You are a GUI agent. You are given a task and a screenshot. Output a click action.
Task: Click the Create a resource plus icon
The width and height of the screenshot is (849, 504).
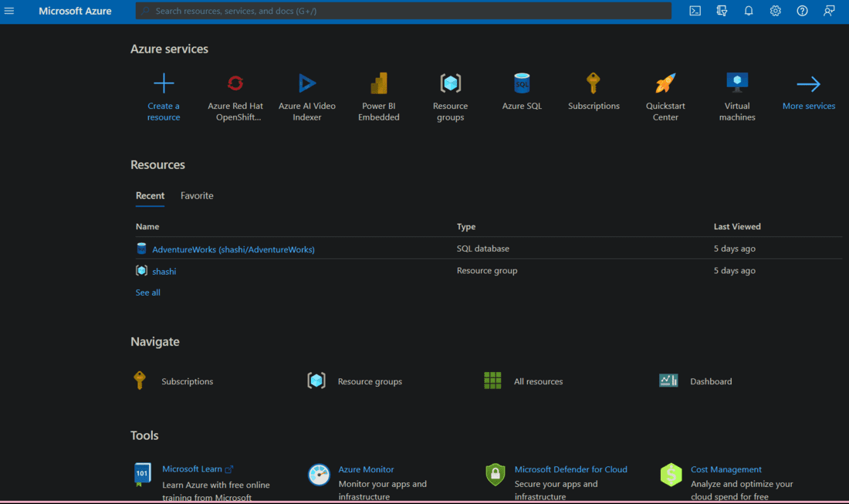164,83
